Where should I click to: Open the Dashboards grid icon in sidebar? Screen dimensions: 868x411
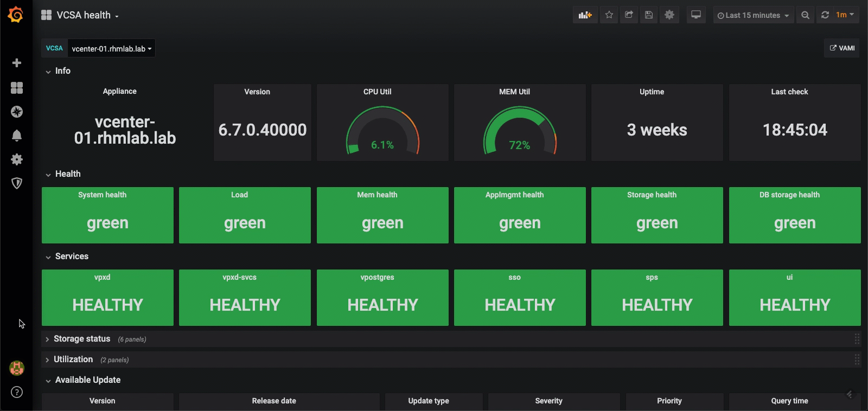click(x=17, y=88)
